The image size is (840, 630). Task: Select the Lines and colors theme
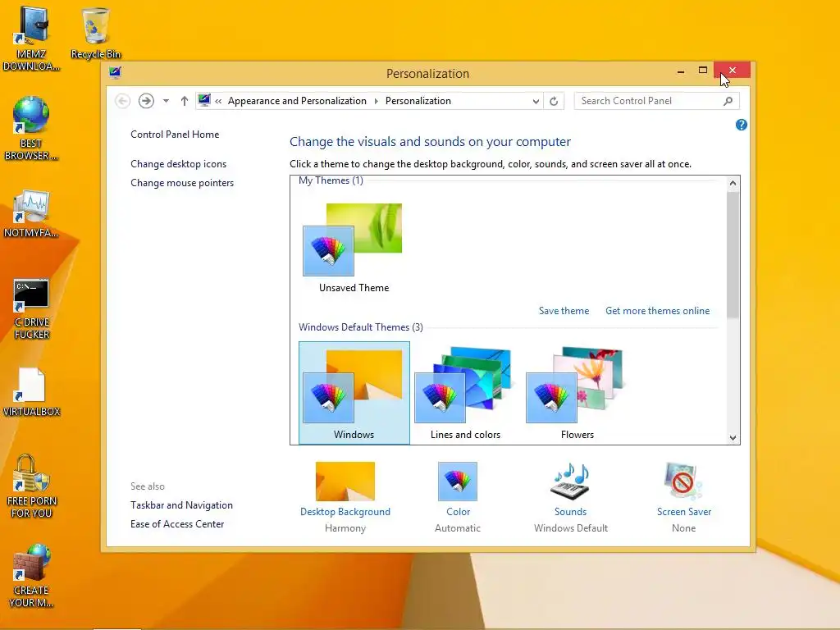click(466, 393)
